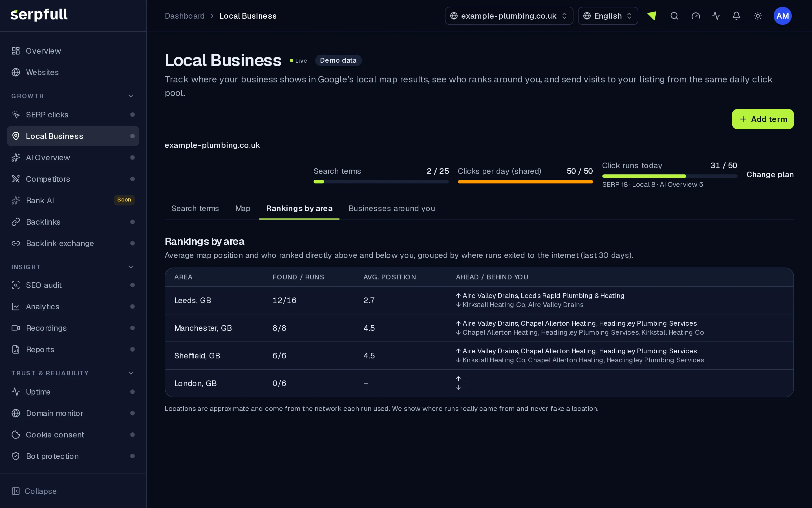Select SERP clicks cursor icon
Viewport: 812px width, 508px height.
tap(16, 115)
